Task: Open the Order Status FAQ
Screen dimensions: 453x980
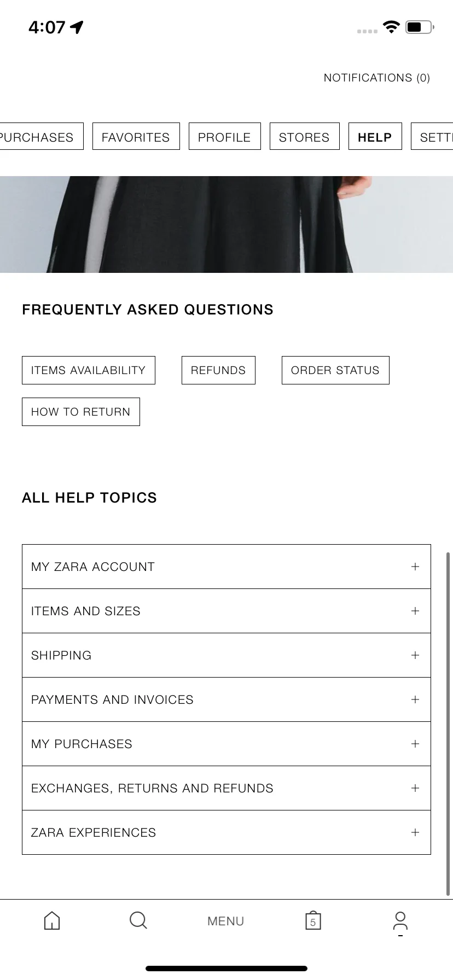Action: click(335, 370)
